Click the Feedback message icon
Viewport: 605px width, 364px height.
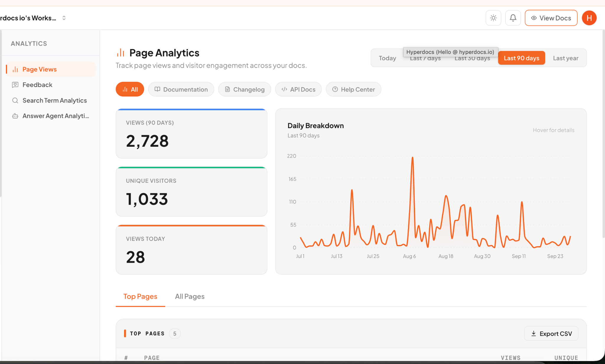(15, 85)
